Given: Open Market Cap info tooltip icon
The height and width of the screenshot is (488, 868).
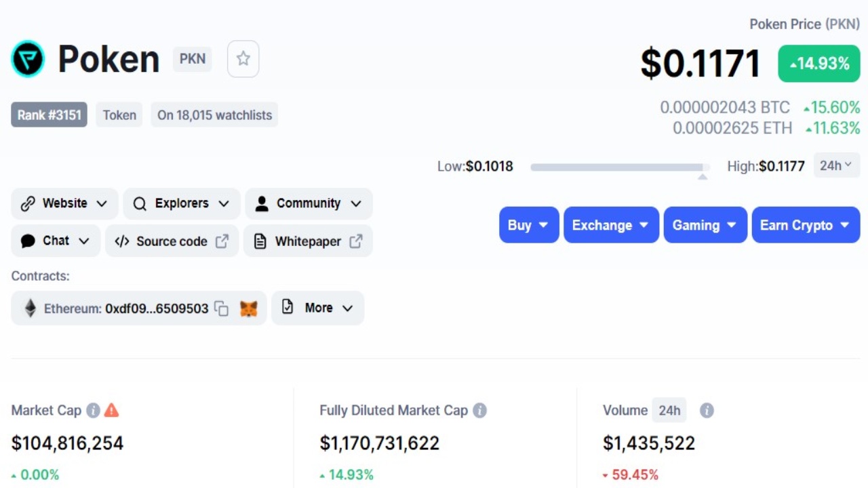Looking at the screenshot, I should point(94,410).
